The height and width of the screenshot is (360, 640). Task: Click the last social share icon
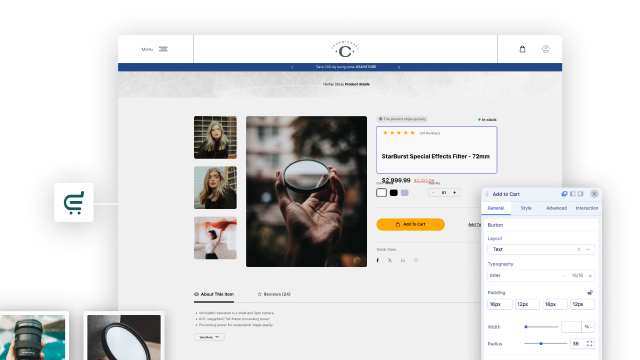[416, 260]
